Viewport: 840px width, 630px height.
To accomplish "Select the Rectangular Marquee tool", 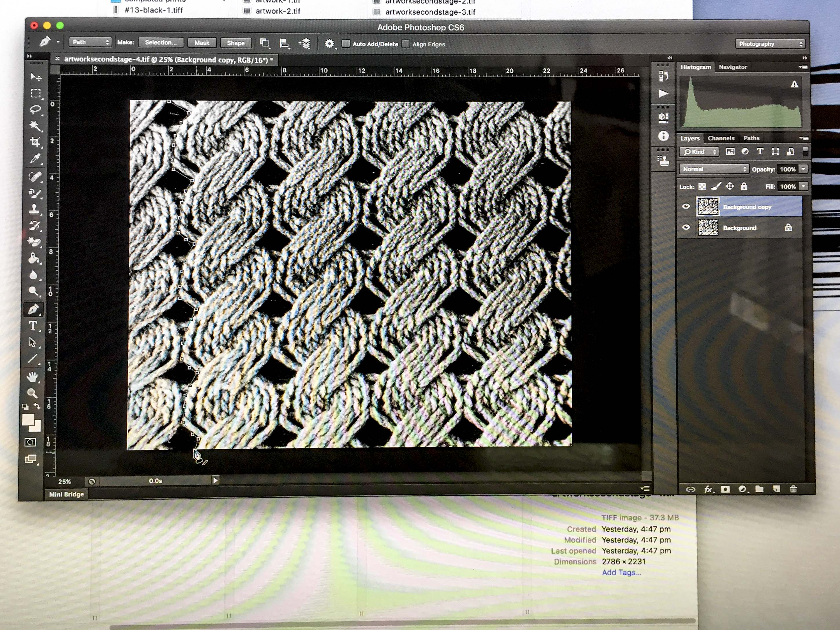I will click(36, 94).
